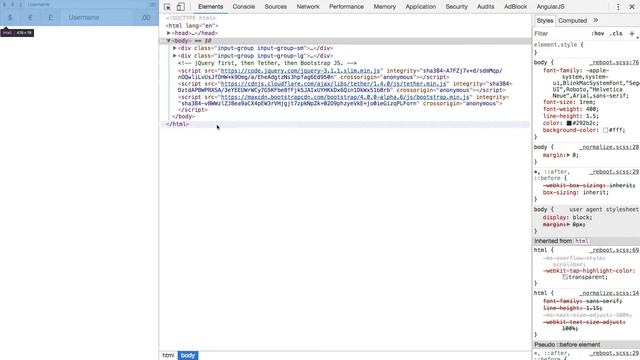Click the display block value
Image resolution: width=640 pixels, height=360 pixels.
(582, 218)
